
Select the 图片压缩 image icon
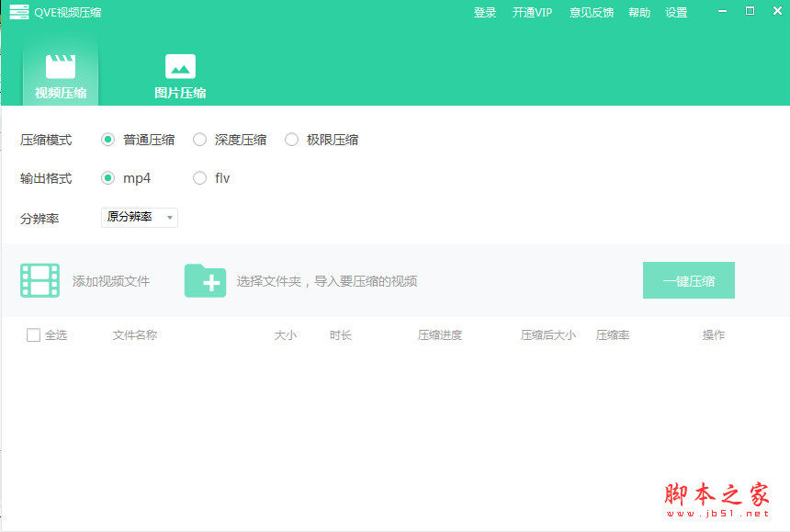[x=180, y=67]
